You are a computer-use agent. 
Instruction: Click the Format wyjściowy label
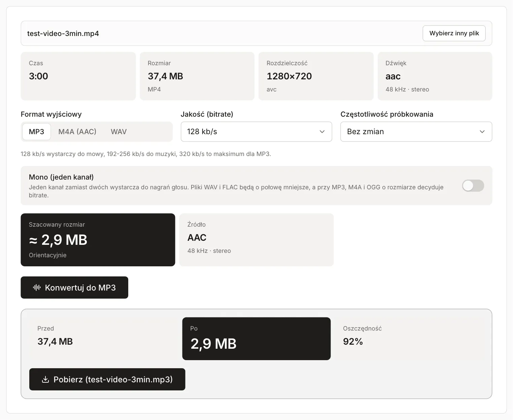(x=51, y=114)
